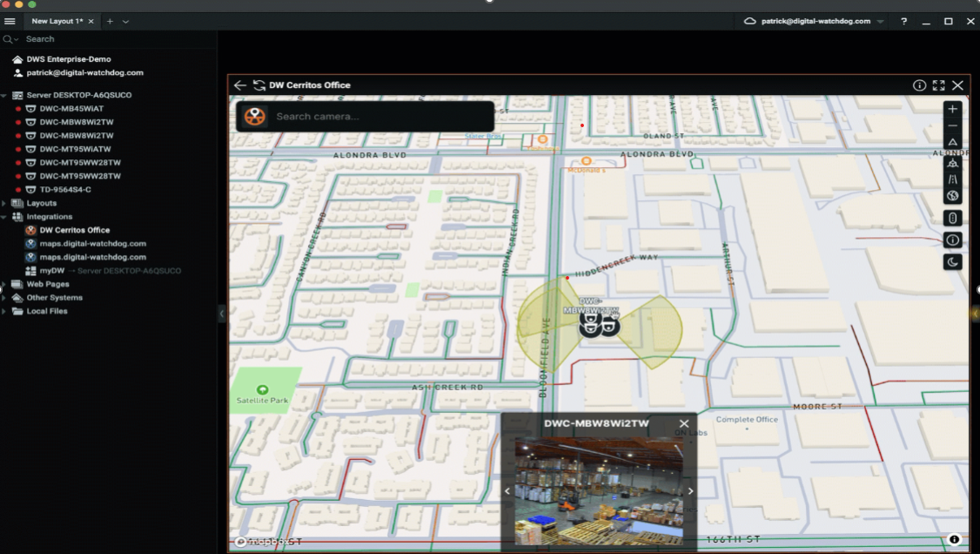
Task: Expand the Layouts tree node
Action: coord(4,203)
